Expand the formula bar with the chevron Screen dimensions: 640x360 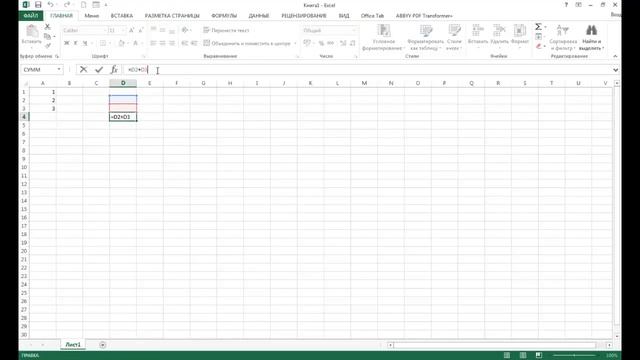(616, 70)
